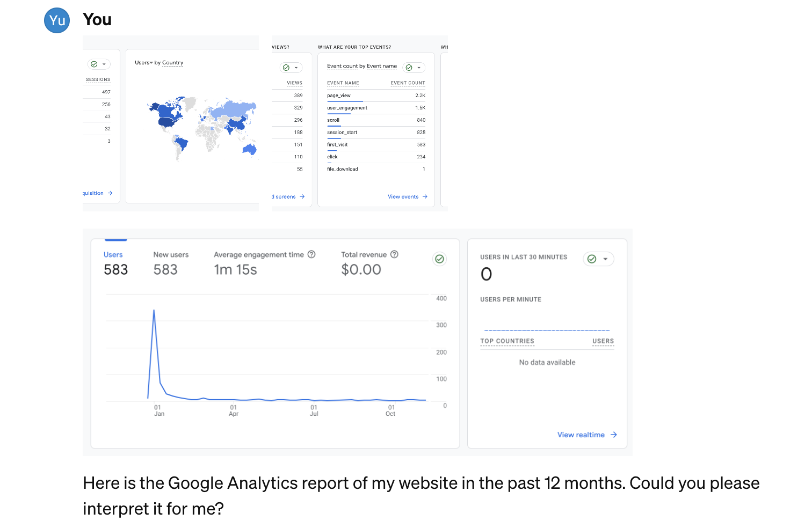Click the 497 sessions value
Image resolution: width=812 pixels, height=528 pixels.
(106, 92)
